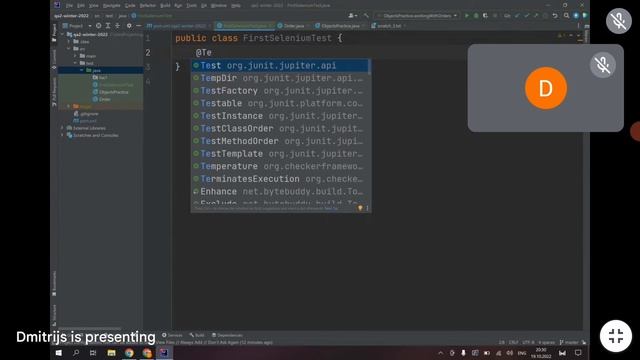This screenshot has height=360, width=640.
Task: Click the Windows Start button
Action: click(58, 353)
